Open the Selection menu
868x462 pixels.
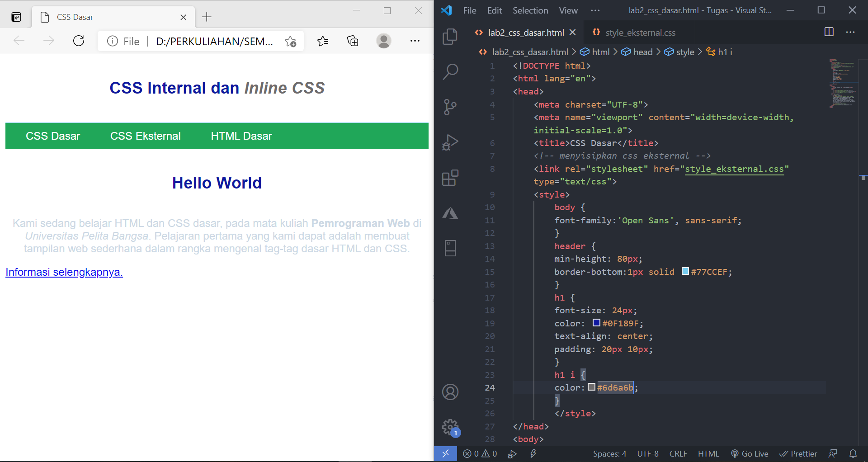click(530, 10)
